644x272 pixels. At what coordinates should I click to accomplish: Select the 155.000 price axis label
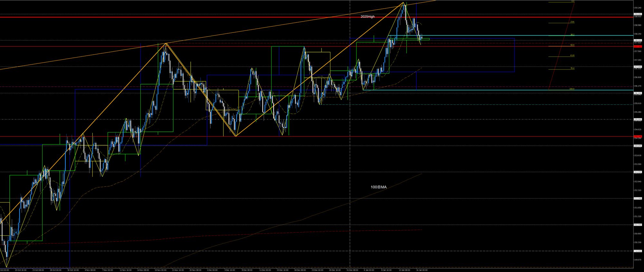coord(638,119)
